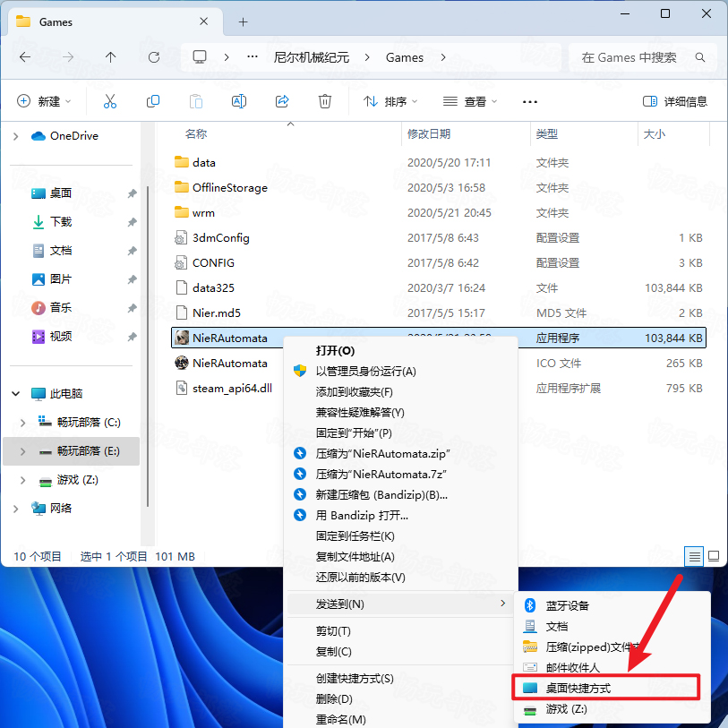Click 尼尔机械纪元 breadcrumb

pyautogui.click(x=311, y=57)
